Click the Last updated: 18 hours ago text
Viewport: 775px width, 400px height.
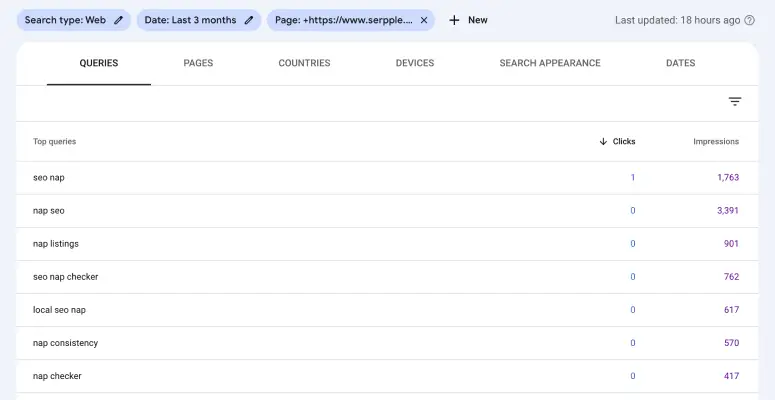pos(678,20)
